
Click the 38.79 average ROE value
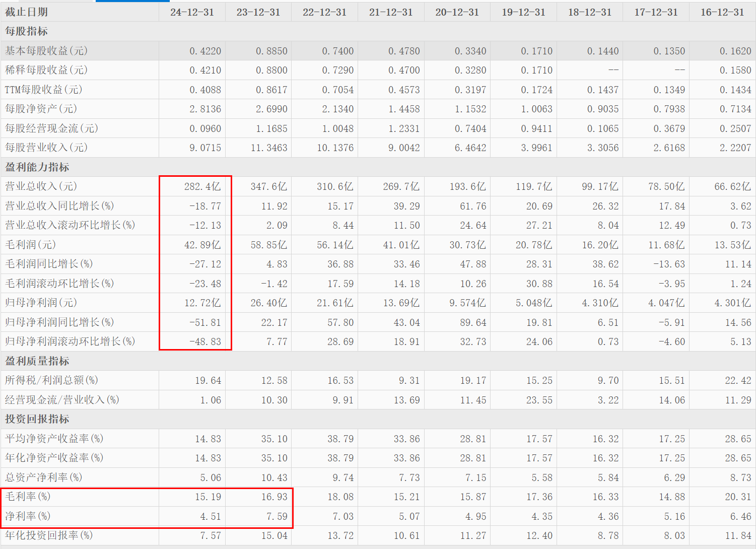[340, 439]
